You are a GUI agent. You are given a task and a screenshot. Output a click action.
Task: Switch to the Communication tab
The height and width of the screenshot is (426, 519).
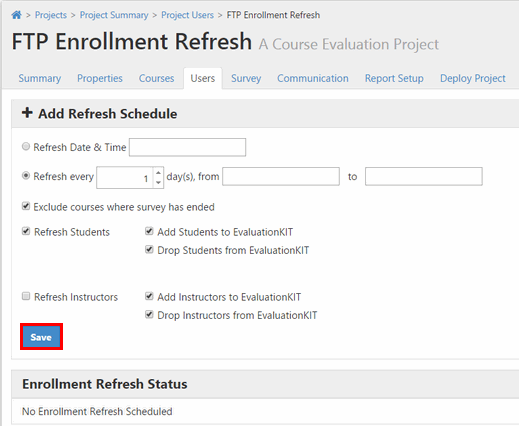(x=313, y=78)
